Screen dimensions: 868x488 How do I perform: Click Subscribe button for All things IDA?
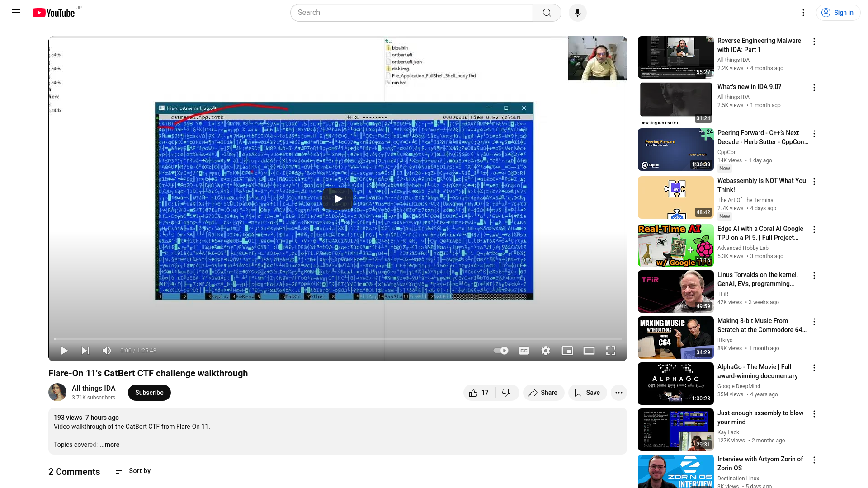pyautogui.click(x=149, y=392)
